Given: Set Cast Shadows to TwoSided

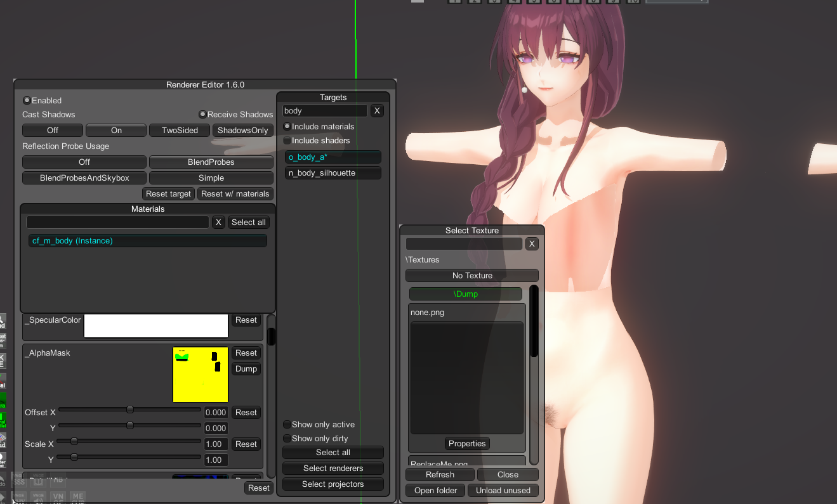Looking at the screenshot, I should tap(179, 131).
